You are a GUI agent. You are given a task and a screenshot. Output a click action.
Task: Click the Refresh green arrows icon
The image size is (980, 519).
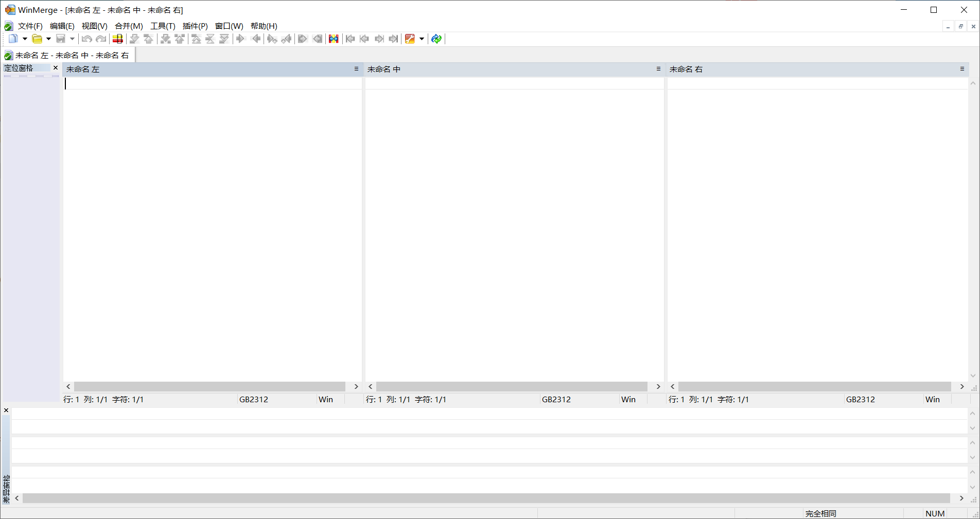click(x=436, y=39)
